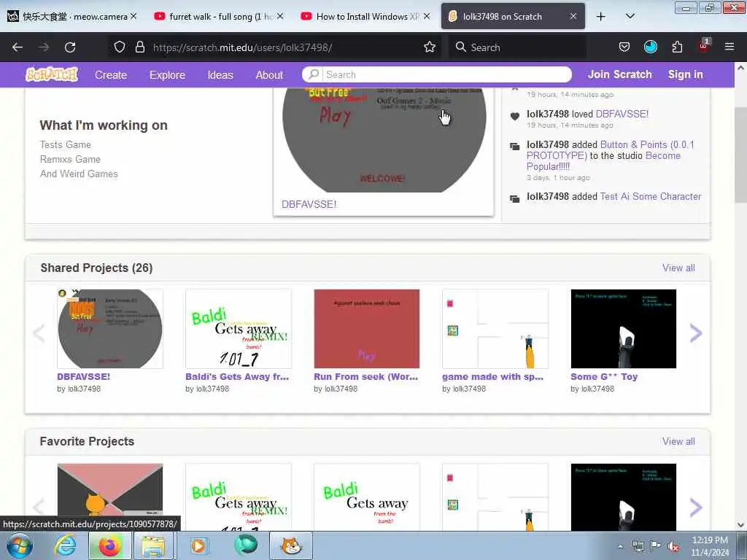This screenshot has width=747, height=560.
Task: Open featured project large thumbnail
Action: point(384,140)
